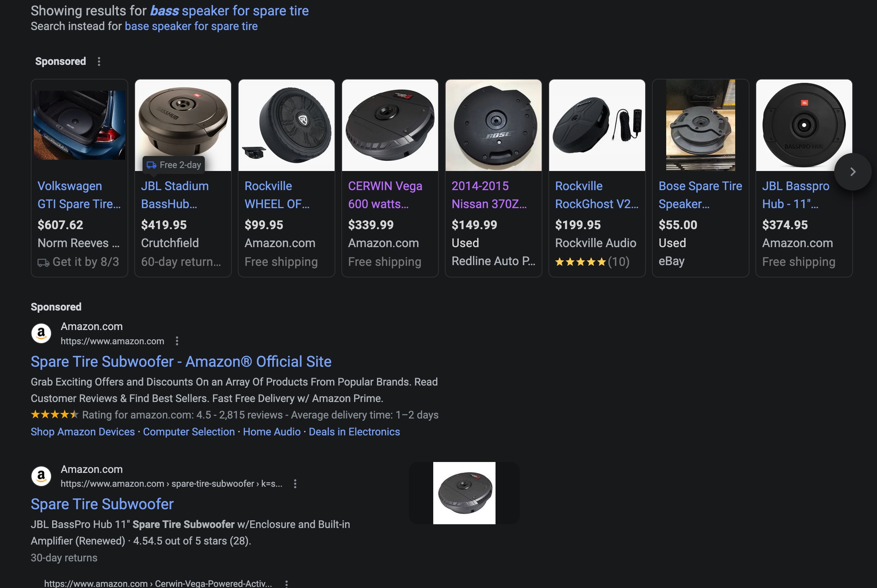
Task: Open Bose Spare Tire Speaker eBay listing
Action: point(700,195)
